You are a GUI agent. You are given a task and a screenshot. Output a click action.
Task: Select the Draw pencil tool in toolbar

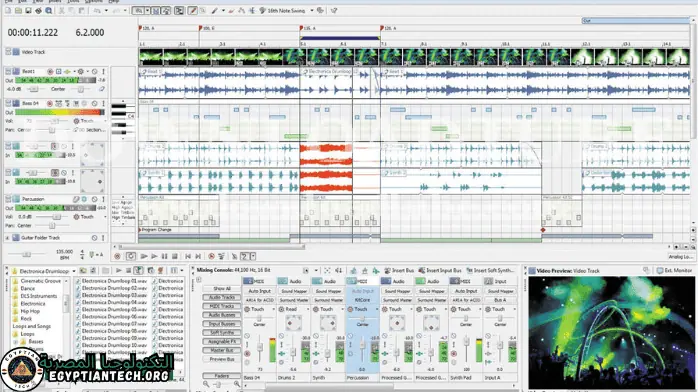[x=193, y=10]
